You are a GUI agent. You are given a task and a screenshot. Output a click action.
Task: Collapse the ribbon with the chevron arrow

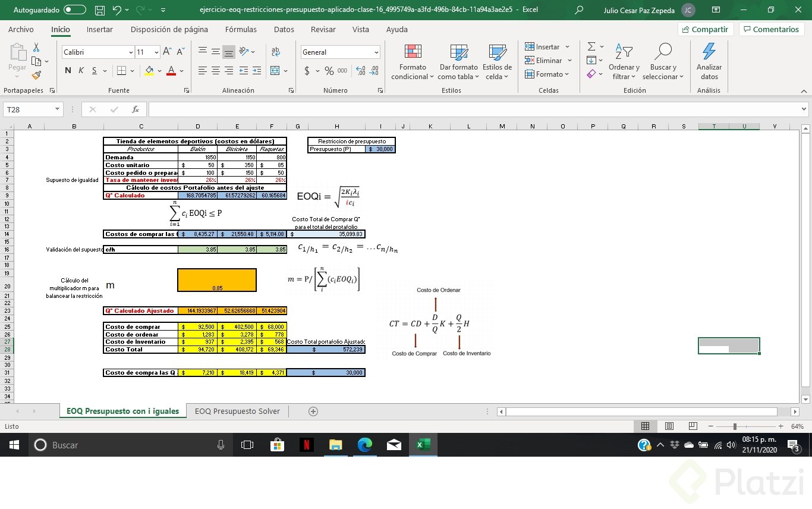804,91
